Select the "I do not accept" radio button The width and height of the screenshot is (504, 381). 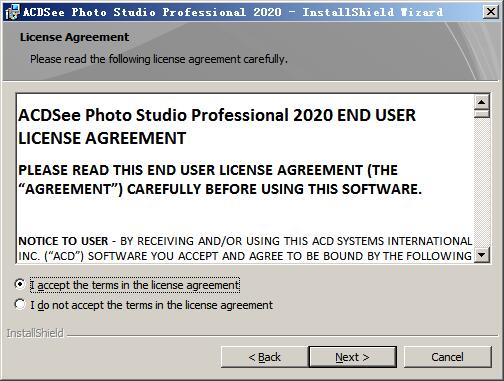[x=20, y=304]
